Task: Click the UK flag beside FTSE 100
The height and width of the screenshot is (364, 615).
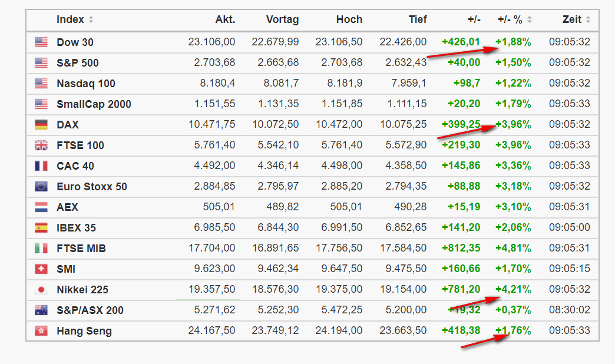Action: click(41, 145)
